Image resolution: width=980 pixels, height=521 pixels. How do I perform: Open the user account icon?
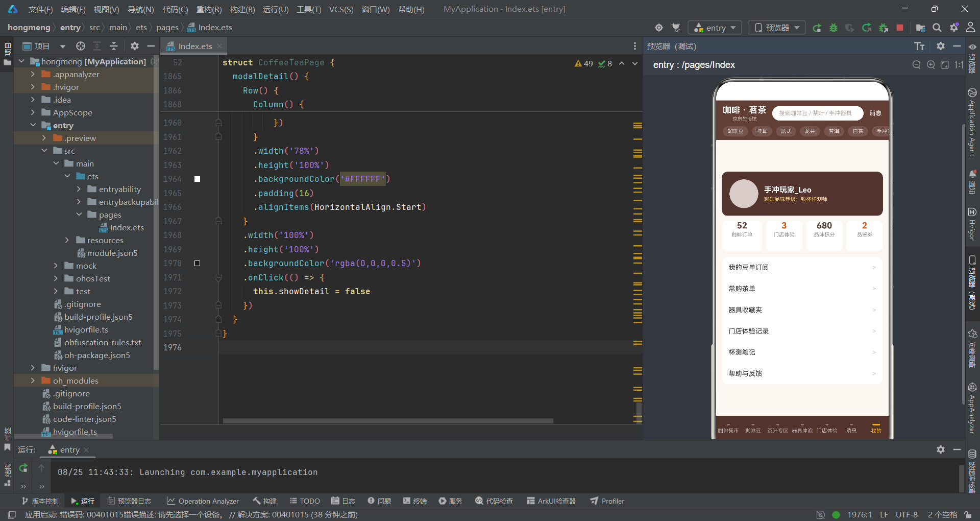point(970,28)
